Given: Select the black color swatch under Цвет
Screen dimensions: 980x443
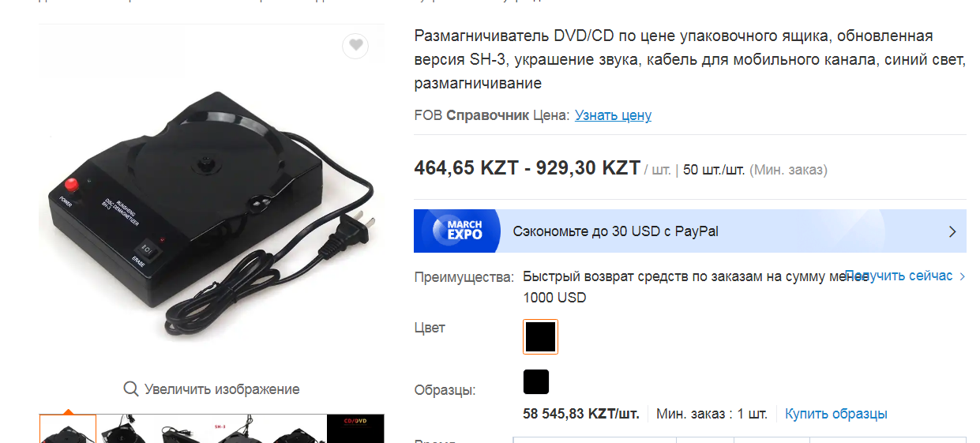Looking at the screenshot, I should [x=540, y=336].
